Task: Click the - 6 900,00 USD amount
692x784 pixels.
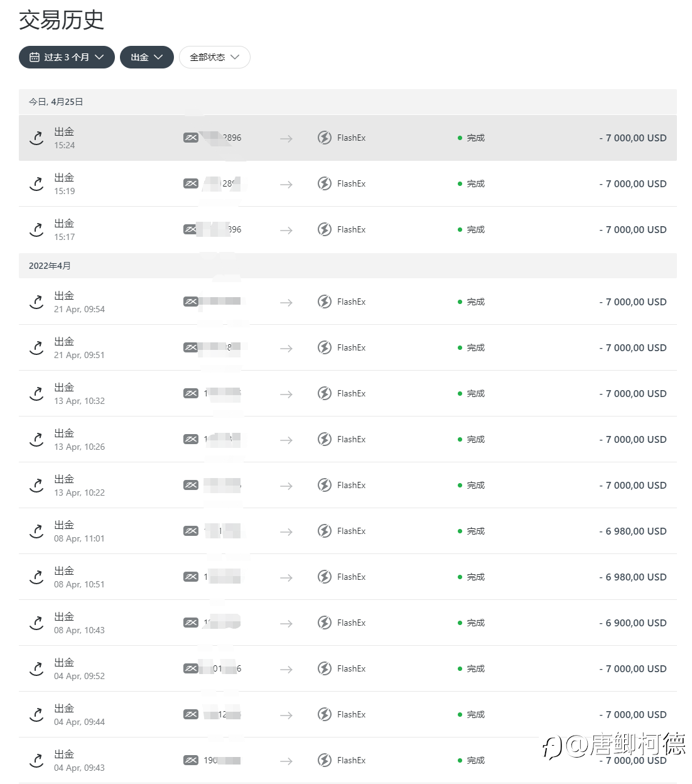Action: pyautogui.click(x=633, y=623)
